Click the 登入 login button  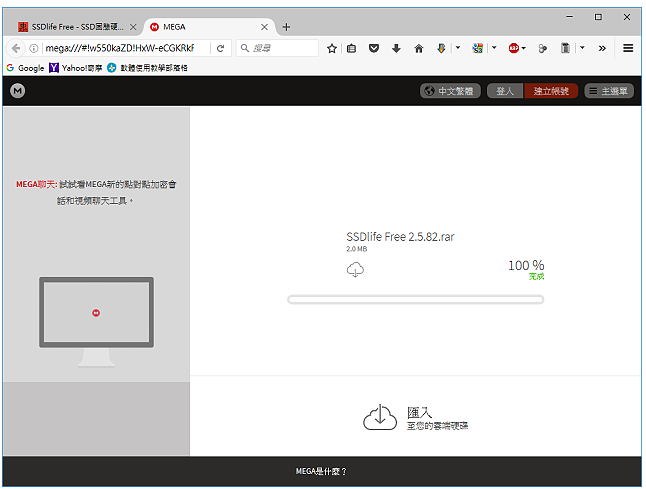[x=505, y=91]
